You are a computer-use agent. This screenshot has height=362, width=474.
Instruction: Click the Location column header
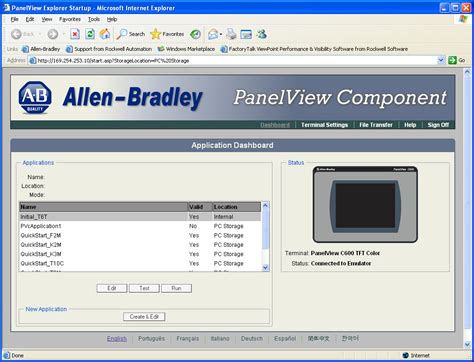(x=237, y=207)
